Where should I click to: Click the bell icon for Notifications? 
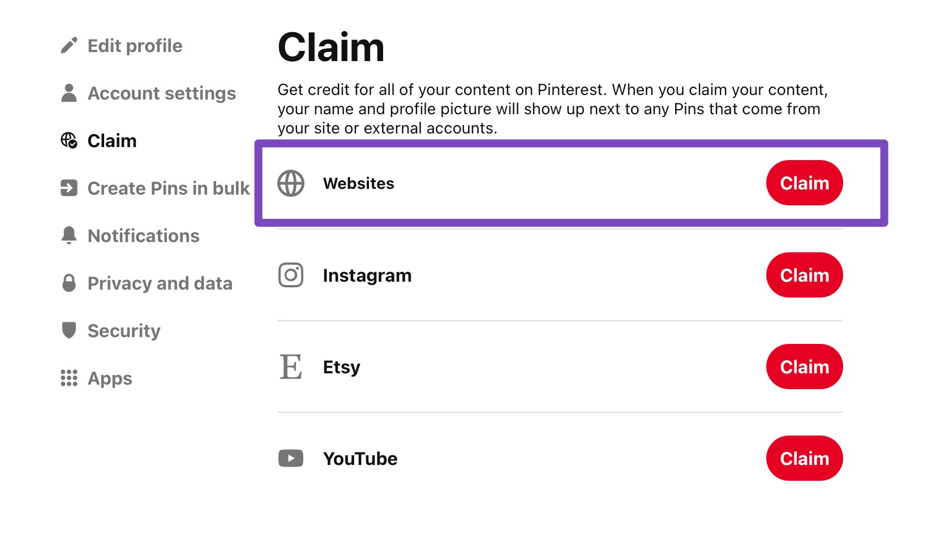click(69, 235)
